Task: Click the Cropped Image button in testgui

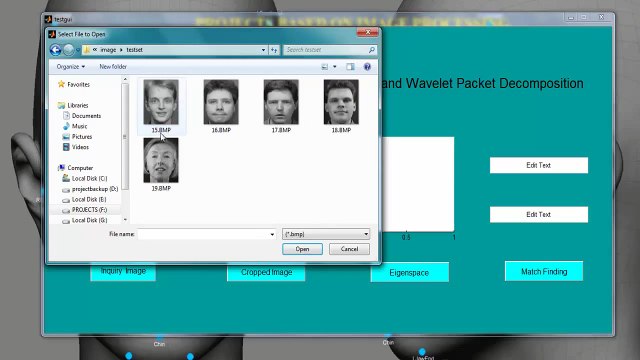Action: pyautogui.click(x=266, y=272)
